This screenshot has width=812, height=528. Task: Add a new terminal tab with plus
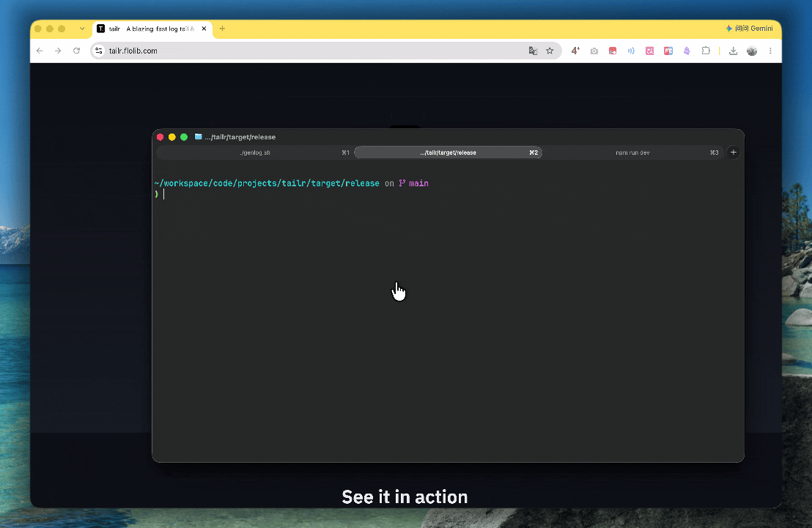[734, 153]
